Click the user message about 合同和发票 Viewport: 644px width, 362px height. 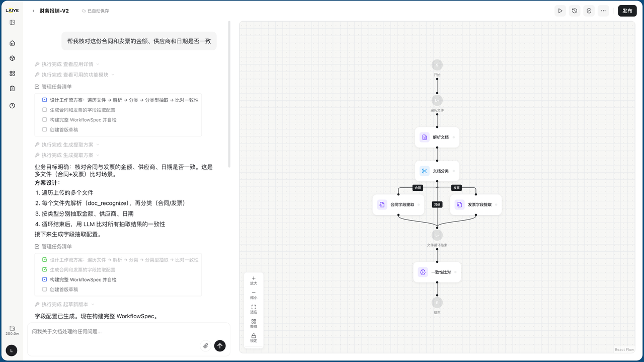(x=139, y=41)
